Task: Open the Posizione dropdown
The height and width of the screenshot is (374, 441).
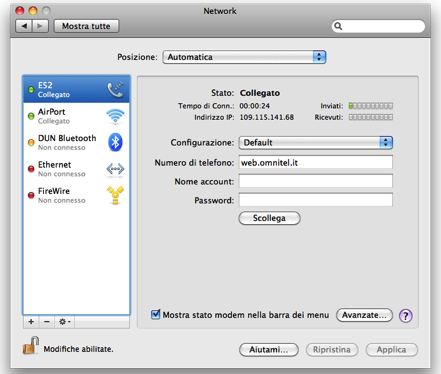Action: click(244, 57)
